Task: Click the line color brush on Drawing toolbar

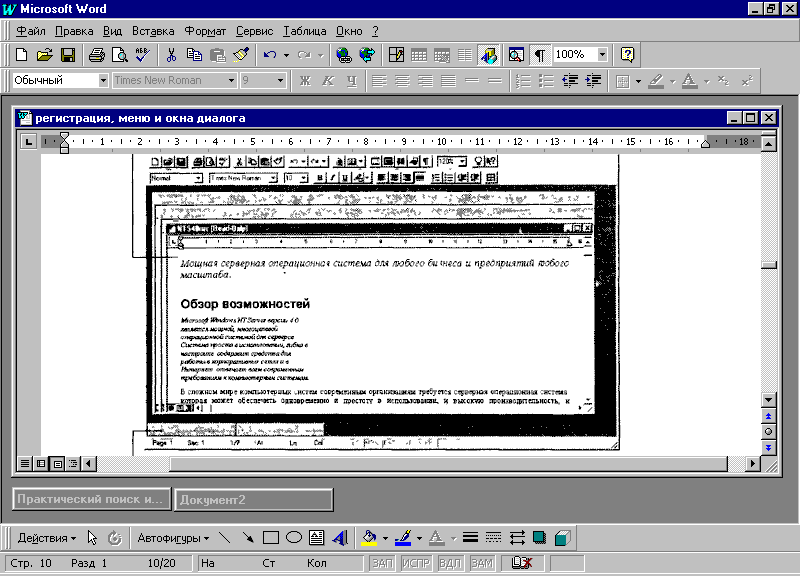Action: coord(403,538)
